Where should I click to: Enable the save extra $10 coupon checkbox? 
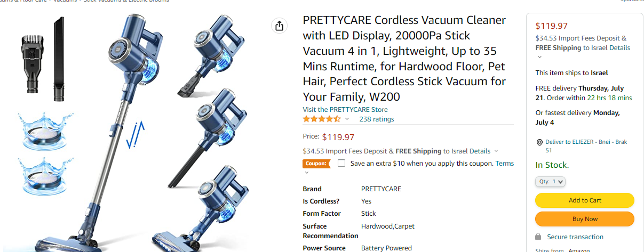(x=341, y=164)
